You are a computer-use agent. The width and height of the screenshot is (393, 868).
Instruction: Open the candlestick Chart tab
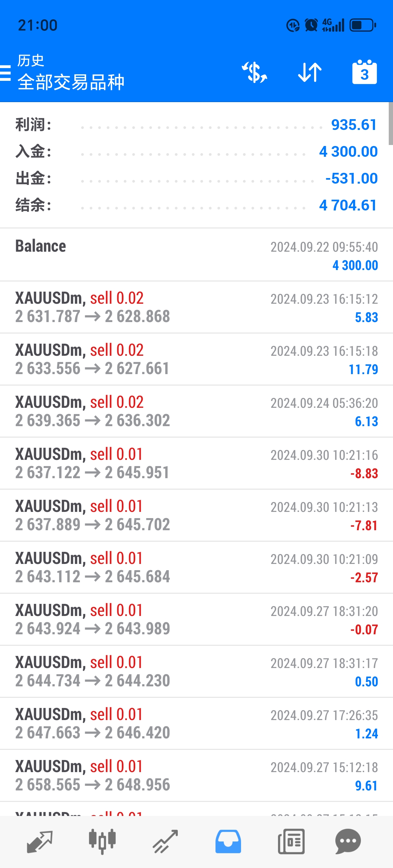pos(102,841)
